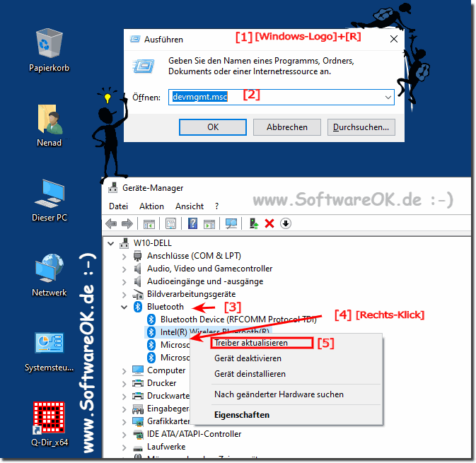Image resolution: width=476 pixels, height=463 pixels.
Task: Choose Gerät deinstallieren from context menu
Action: tap(286, 374)
